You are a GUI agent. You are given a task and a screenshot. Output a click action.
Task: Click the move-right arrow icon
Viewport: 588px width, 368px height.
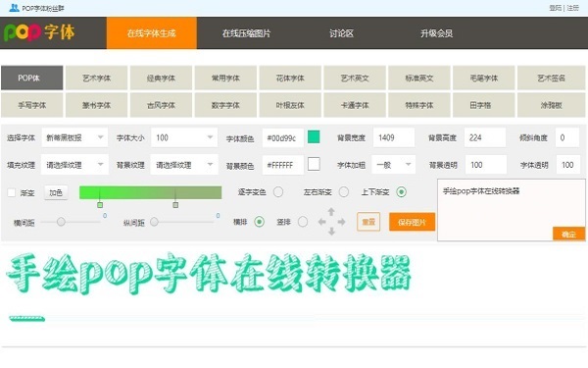tap(341, 222)
